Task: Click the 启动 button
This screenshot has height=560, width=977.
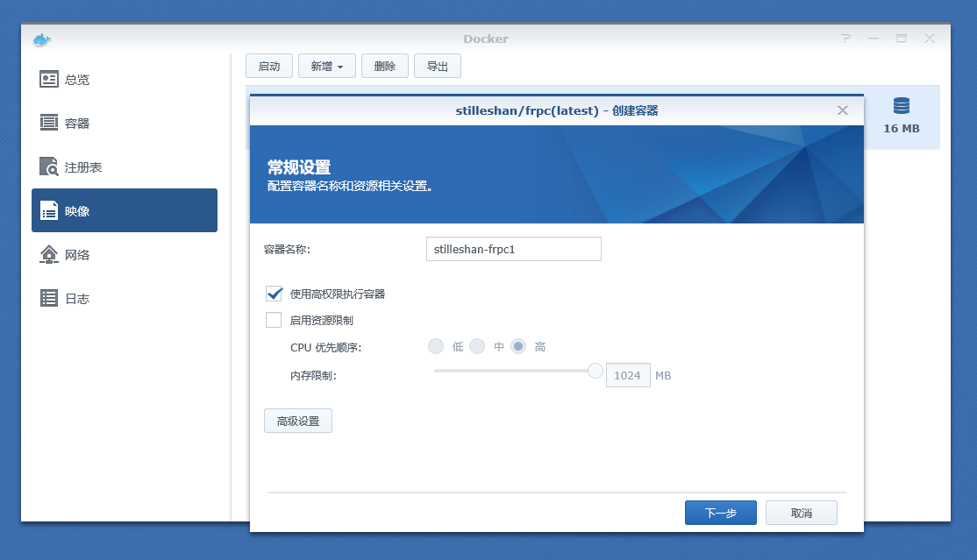Action: 269,66
